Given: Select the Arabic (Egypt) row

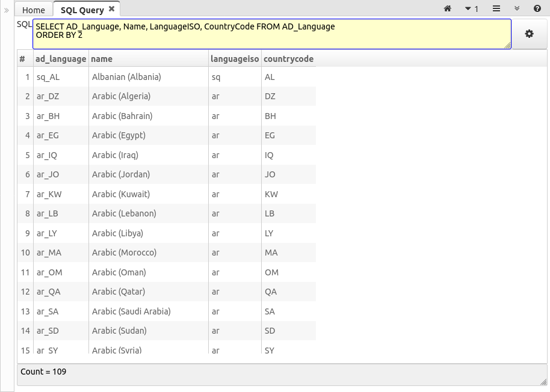Looking at the screenshot, I should tap(119, 135).
